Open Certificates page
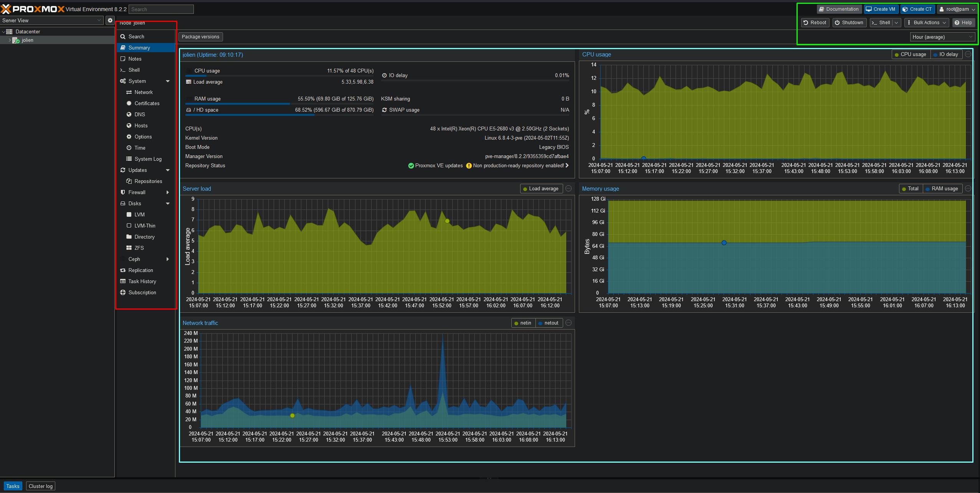Viewport: 980px width, 493px height. pyautogui.click(x=146, y=103)
